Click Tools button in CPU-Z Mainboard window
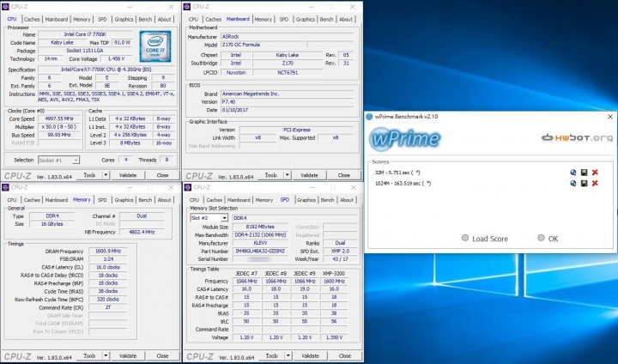 (x=270, y=175)
